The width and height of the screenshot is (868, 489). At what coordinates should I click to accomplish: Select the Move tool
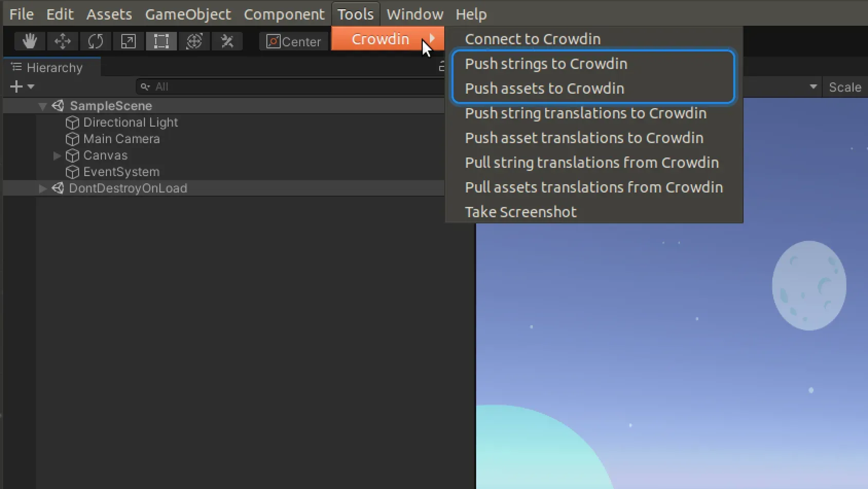pos(62,41)
